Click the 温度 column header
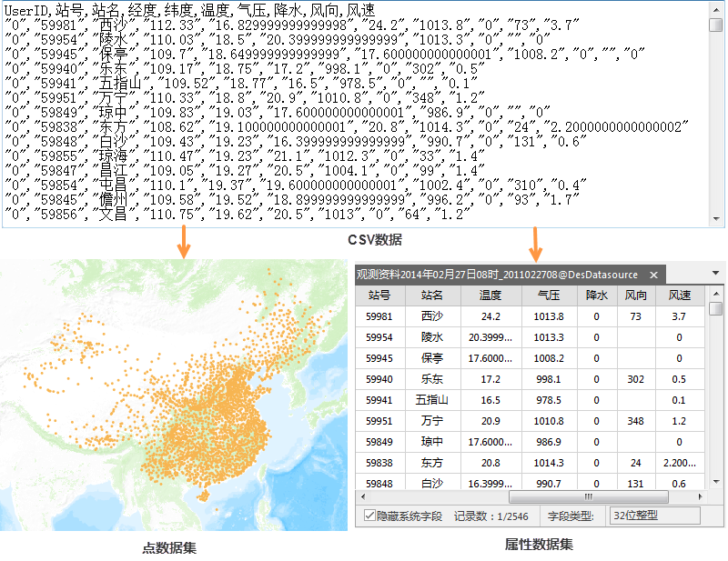Image resolution: width=728 pixels, height=561 pixels. [x=490, y=296]
